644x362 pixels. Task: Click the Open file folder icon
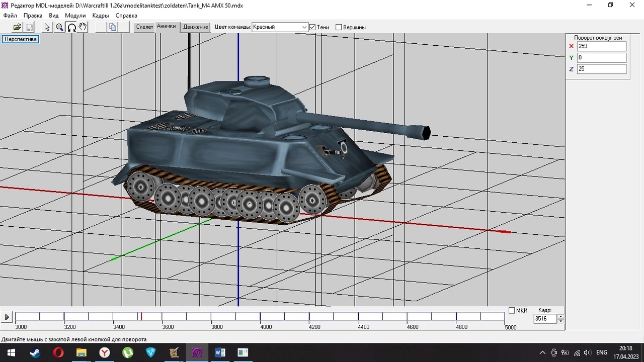tap(17, 27)
